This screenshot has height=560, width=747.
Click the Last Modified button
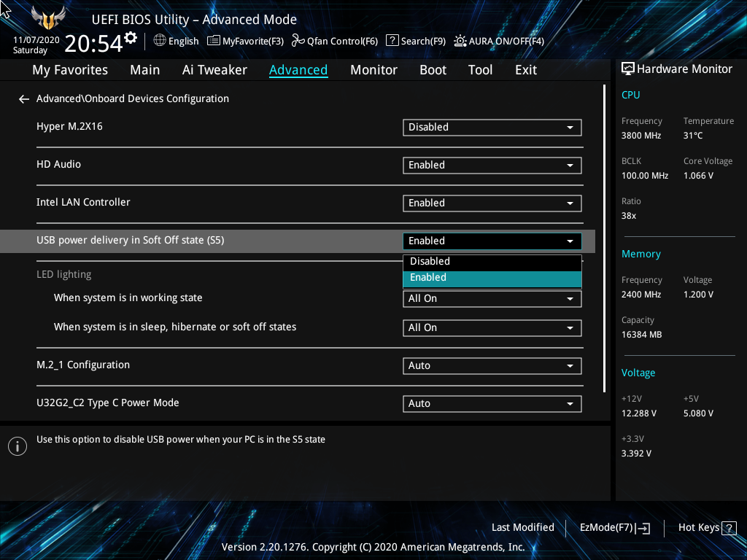(522, 528)
